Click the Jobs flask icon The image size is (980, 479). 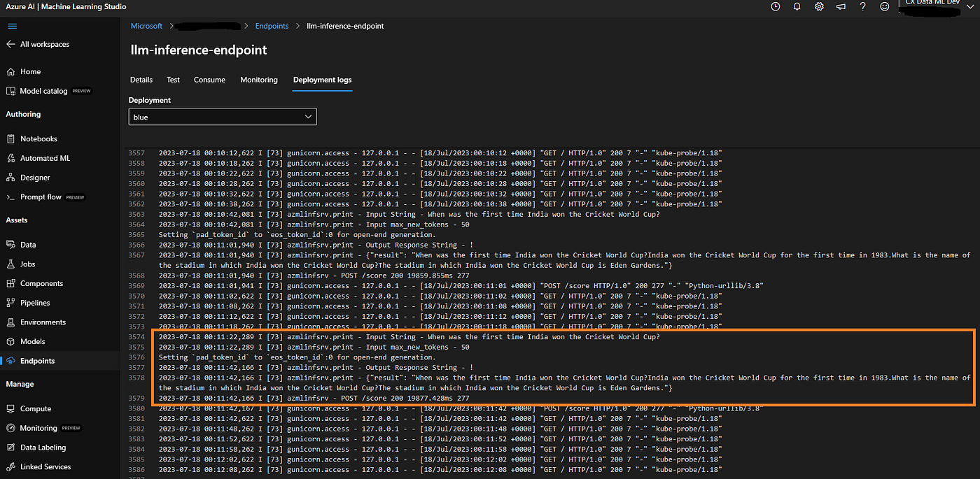click(10, 264)
